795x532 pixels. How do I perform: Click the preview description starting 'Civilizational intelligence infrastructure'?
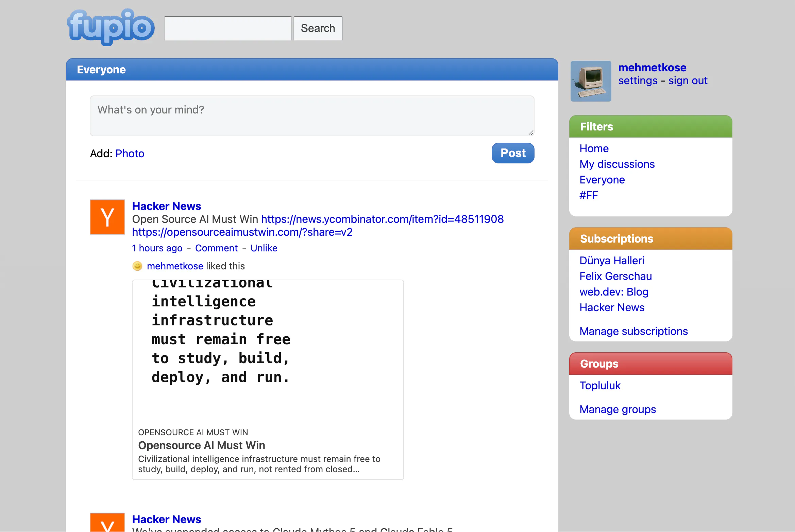click(259, 464)
